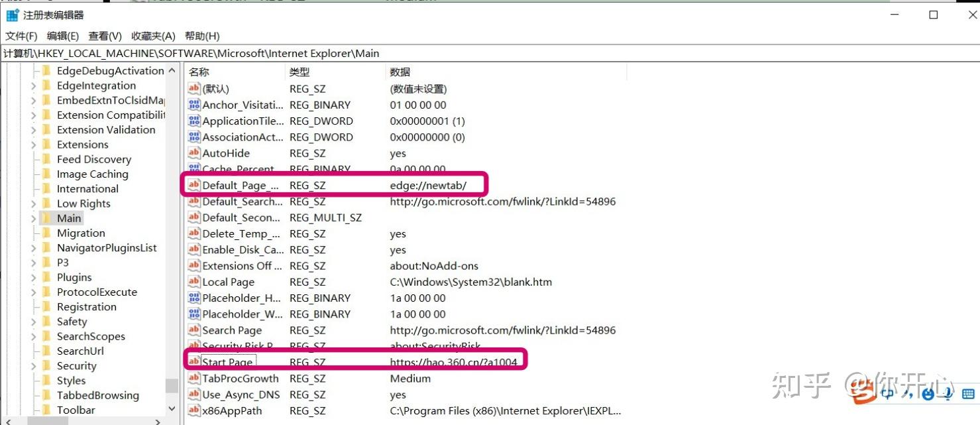
Task: Select the Default_Secon multi-string value icon
Action: [x=194, y=217]
